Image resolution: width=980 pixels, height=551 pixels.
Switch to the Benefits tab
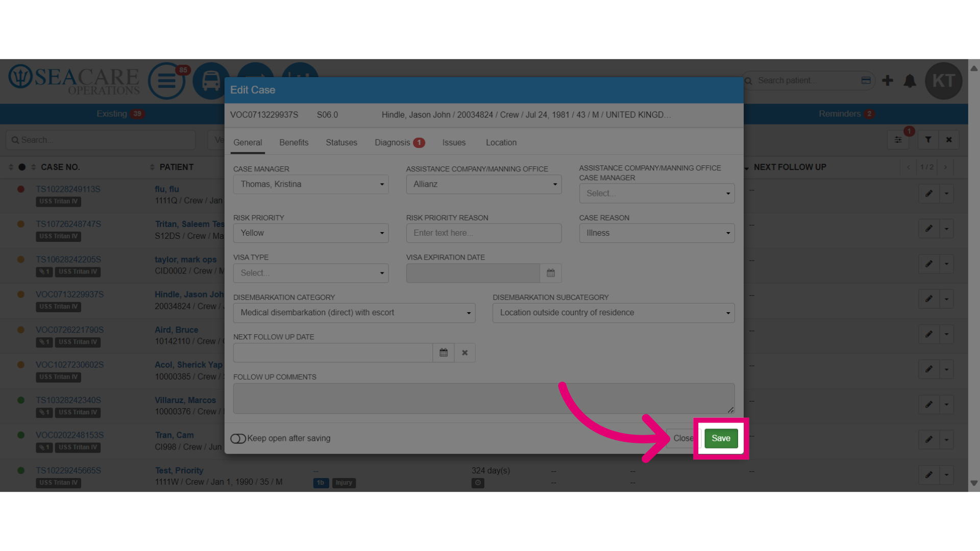click(x=294, y=143)
